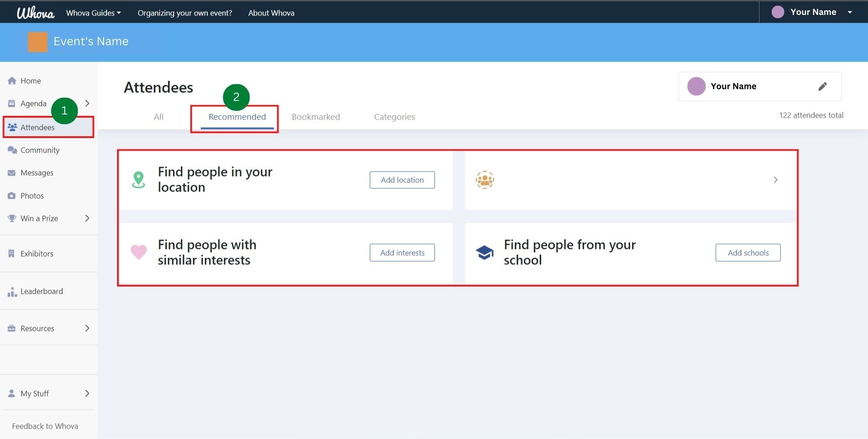Open the Whova Guides dropdown
Viewport: 868px width, 439px height.
pos(93,13)
